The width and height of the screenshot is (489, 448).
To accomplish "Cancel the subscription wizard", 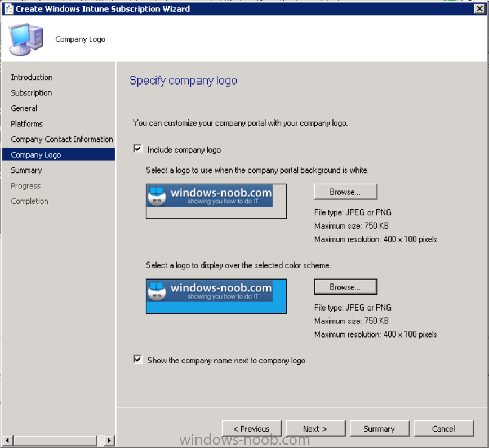I will click(444, 429).
